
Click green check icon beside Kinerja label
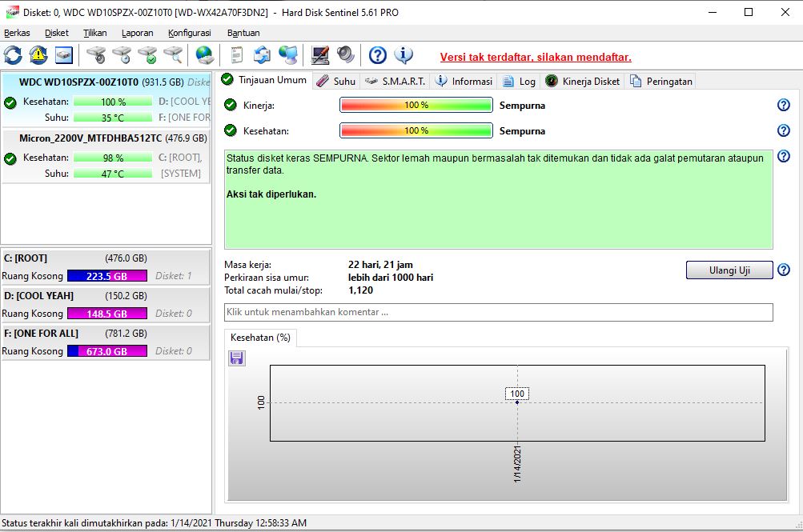point(231,105)
